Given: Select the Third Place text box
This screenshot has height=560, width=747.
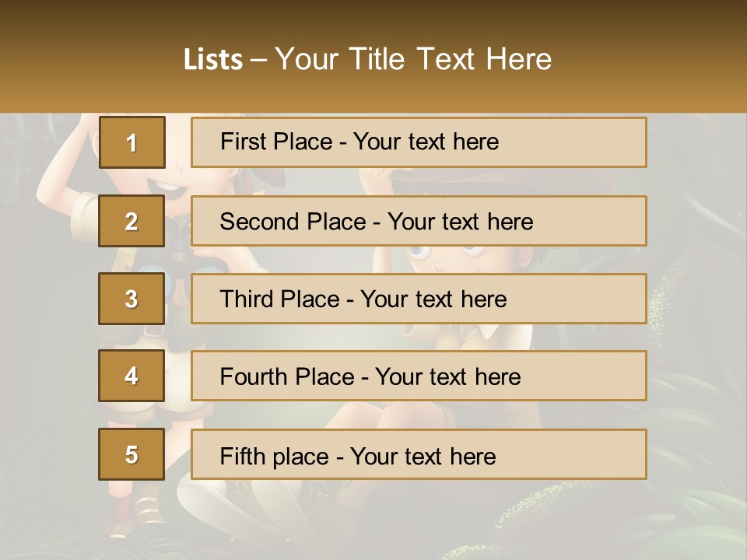Looking at the screenshot, I should (419, 299).
